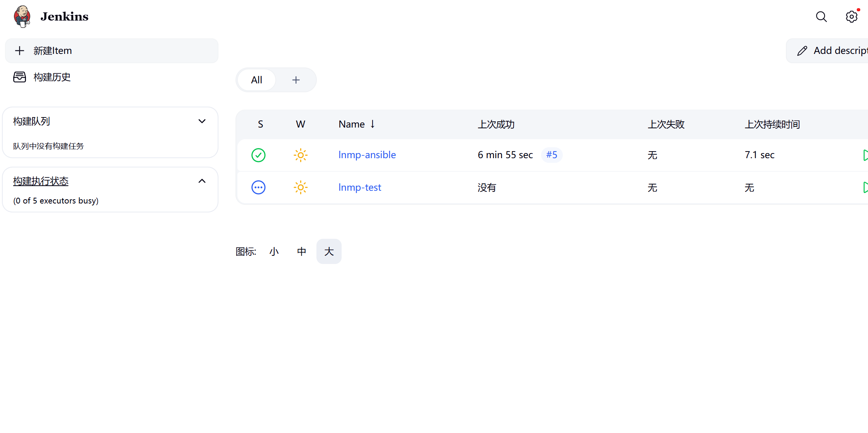The image size is (868, 433).
Task: Expand the 构建执行状态 panel chevron
Action: pos(202,181)
